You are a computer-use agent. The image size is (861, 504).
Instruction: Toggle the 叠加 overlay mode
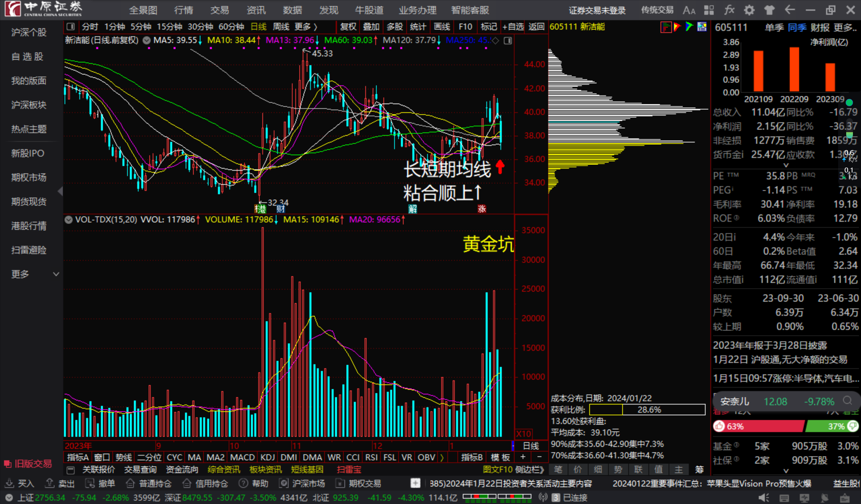[371, 26]
